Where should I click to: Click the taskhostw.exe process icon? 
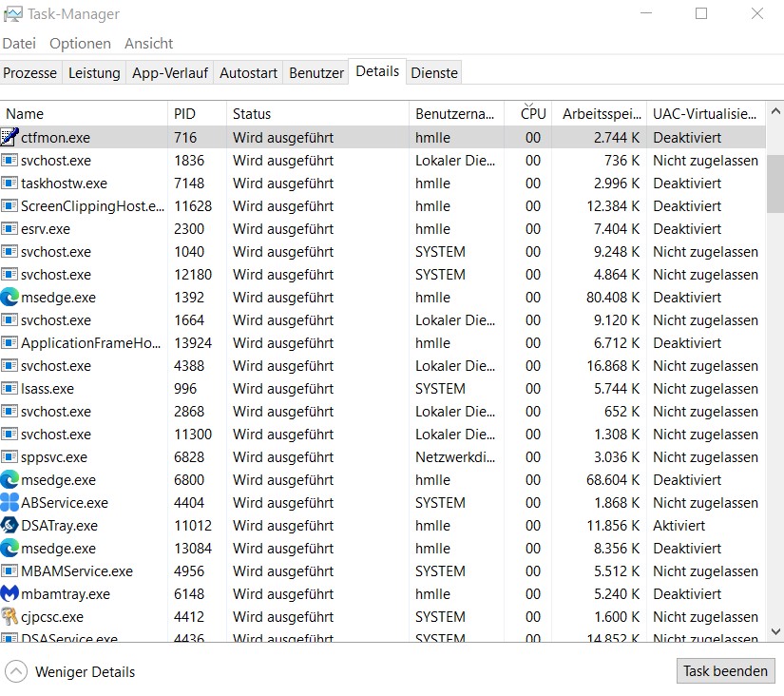coord(10,184)
